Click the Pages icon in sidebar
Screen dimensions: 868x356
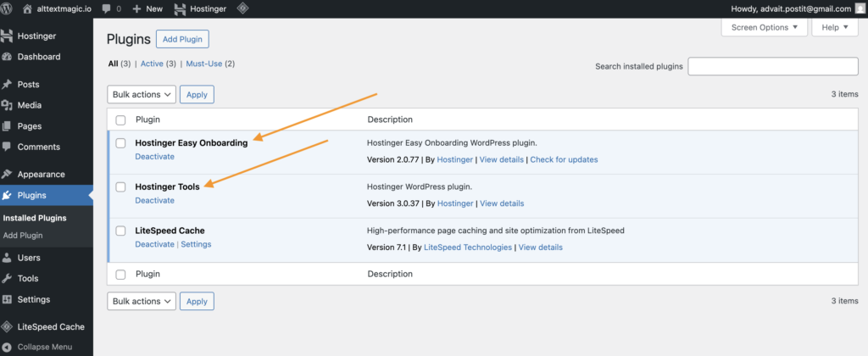tap(7, 126)
